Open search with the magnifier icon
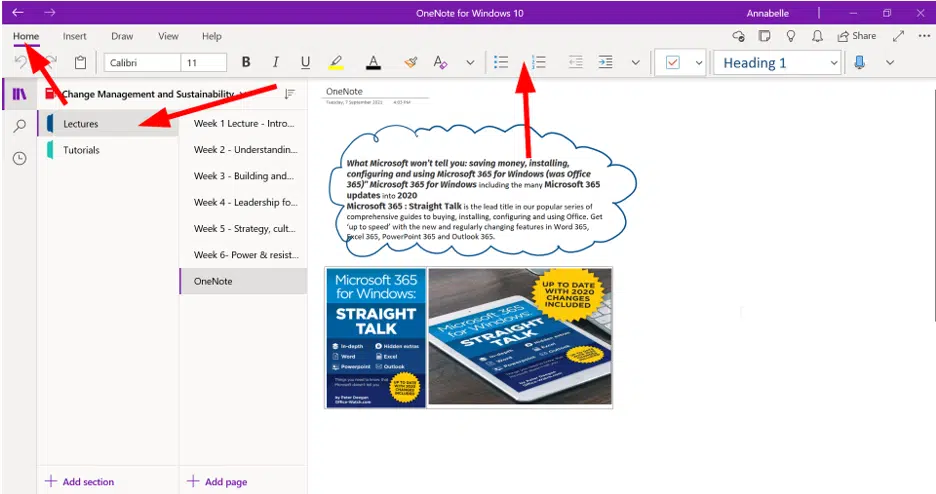Viewport: 936px width, 494px height. pyautogui.click(x=20, y=126)
